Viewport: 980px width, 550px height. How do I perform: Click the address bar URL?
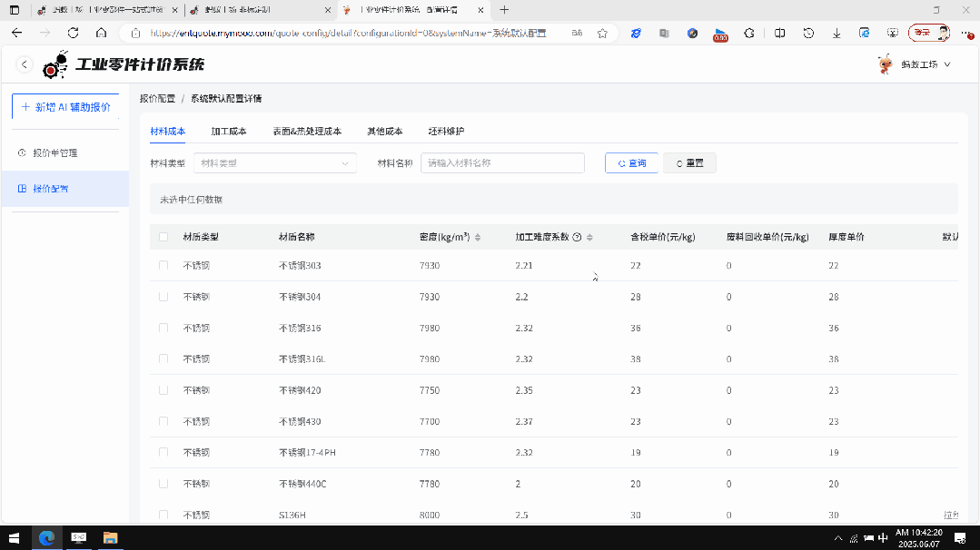point(348,33)
